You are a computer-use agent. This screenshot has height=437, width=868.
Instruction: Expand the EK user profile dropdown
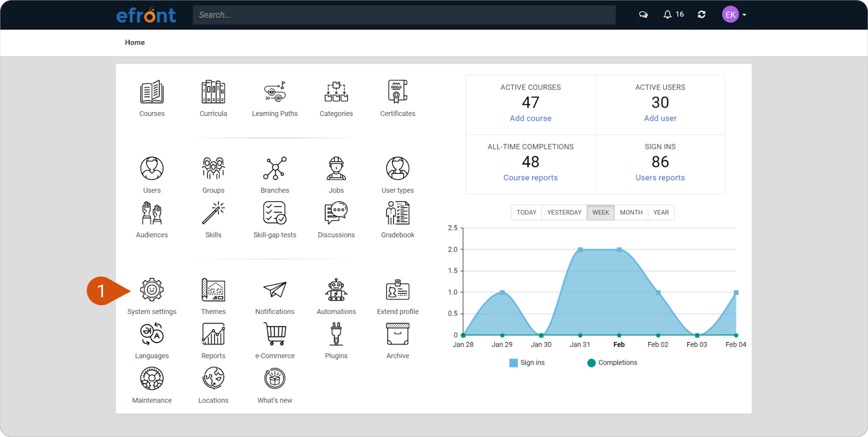[x=734, y=15]
